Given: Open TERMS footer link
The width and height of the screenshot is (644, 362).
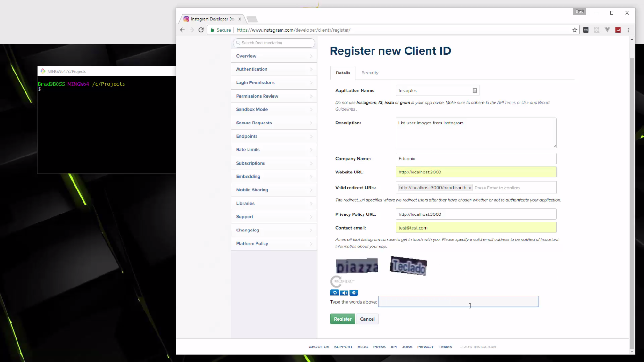Looking at the screenshot, I should point(446,347).
